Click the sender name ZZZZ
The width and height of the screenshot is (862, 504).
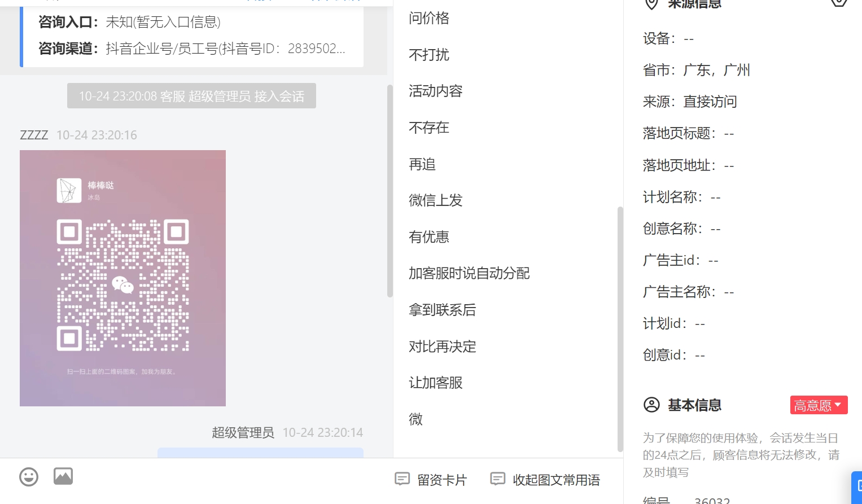tap(34, 135)
